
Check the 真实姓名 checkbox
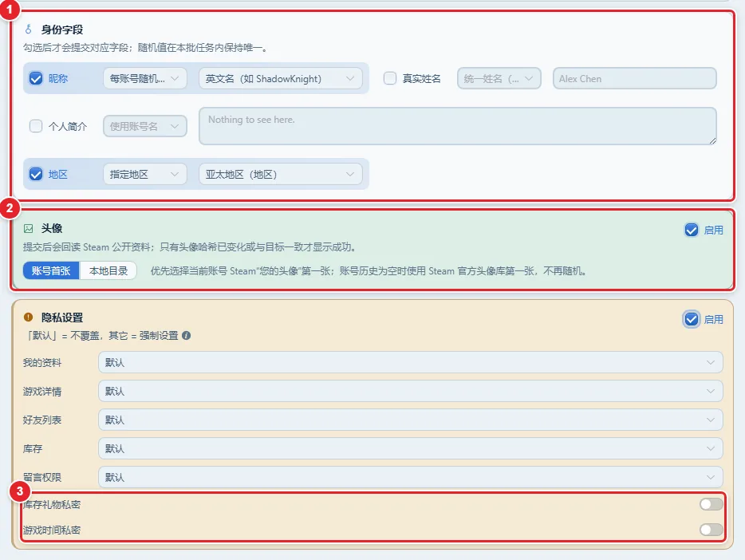coord(390,78)
